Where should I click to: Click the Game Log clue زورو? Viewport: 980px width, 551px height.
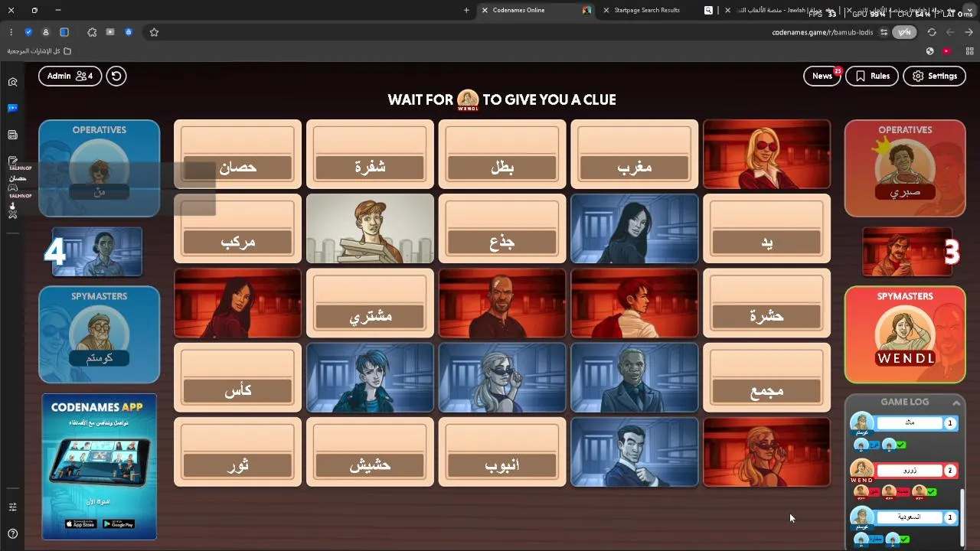pos(910,471)
